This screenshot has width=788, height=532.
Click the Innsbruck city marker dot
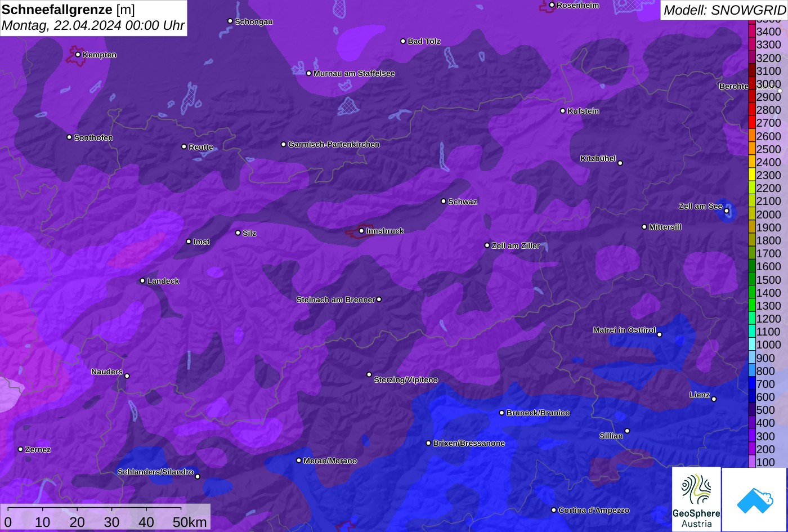(361, 231)
